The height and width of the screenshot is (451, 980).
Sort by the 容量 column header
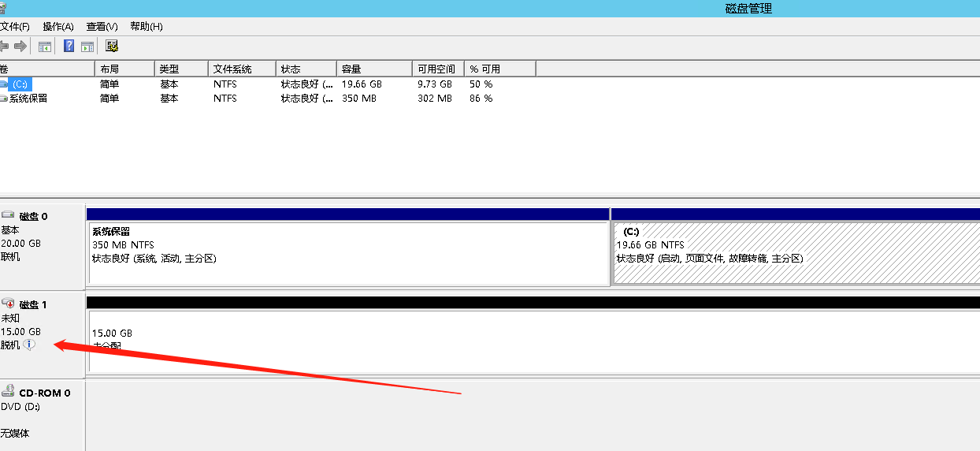point(373,69)
